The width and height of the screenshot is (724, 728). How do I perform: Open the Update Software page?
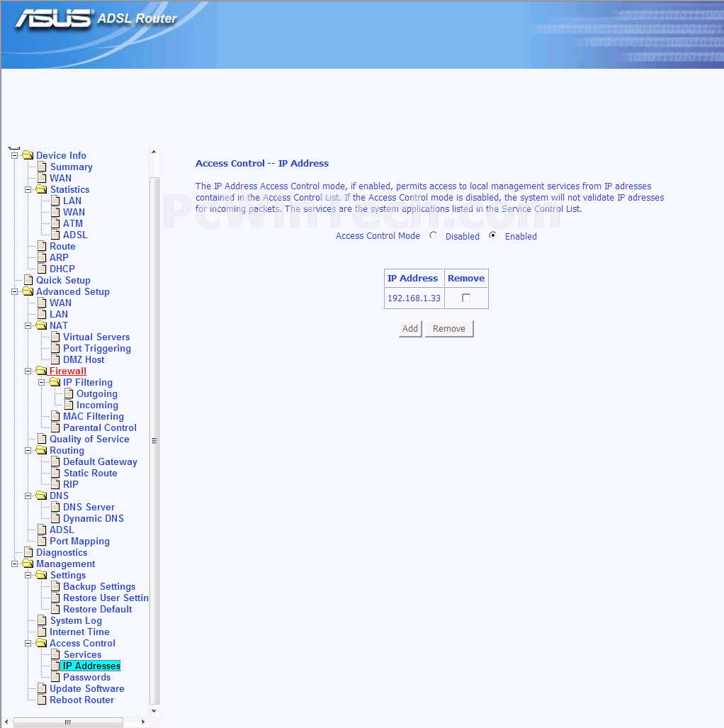coord(87,688)
